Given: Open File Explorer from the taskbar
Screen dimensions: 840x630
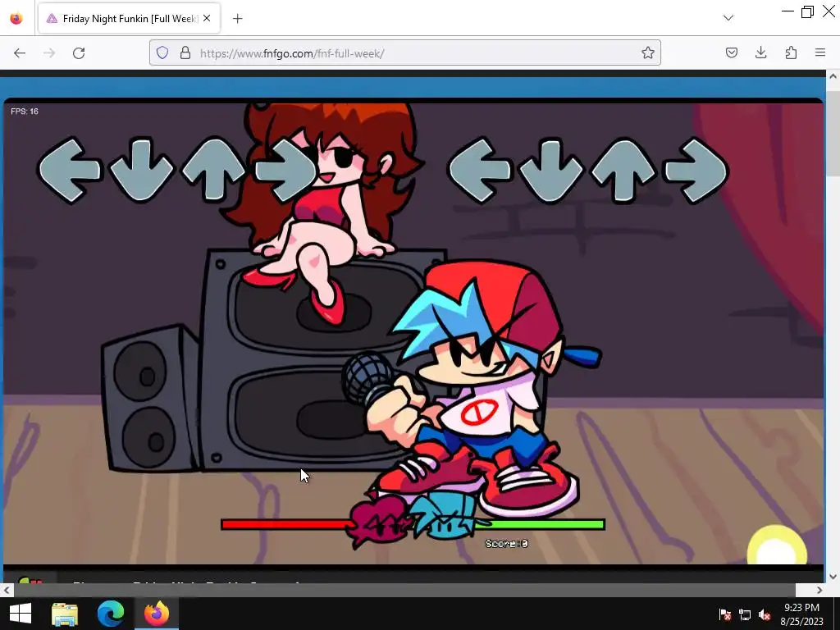Looking at the screenshot, I should click(x=65, y=614).
